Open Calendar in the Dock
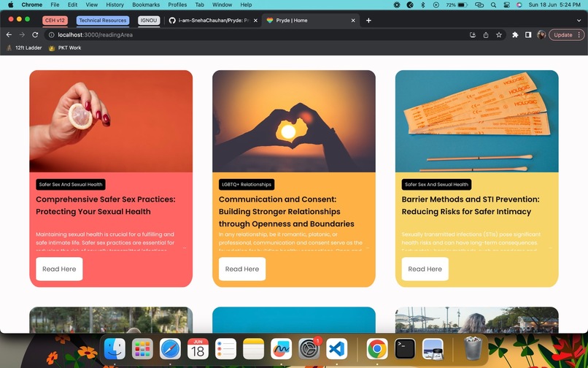588x368 pixels. coord(198,349)
